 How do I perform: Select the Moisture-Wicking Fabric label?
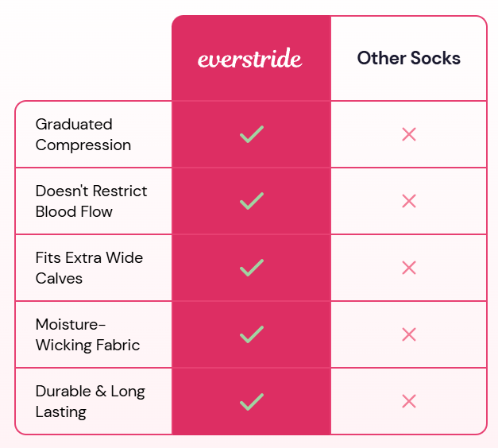pos(87,334)
